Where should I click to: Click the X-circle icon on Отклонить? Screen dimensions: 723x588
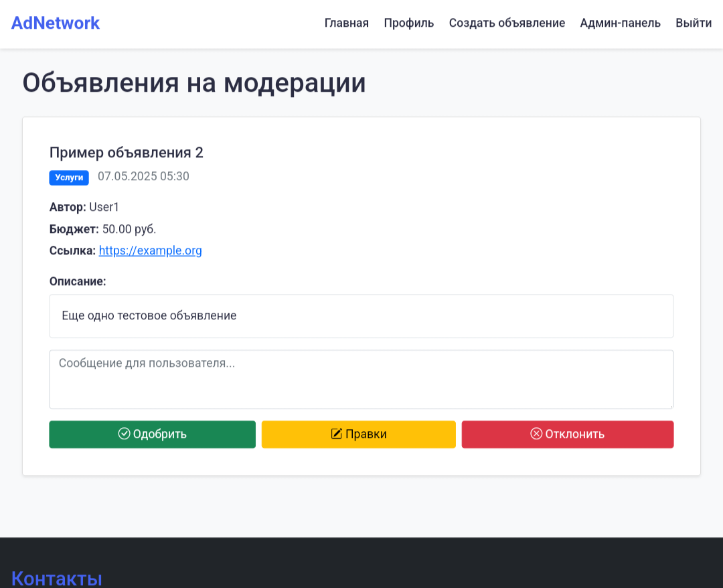(536, 434)
